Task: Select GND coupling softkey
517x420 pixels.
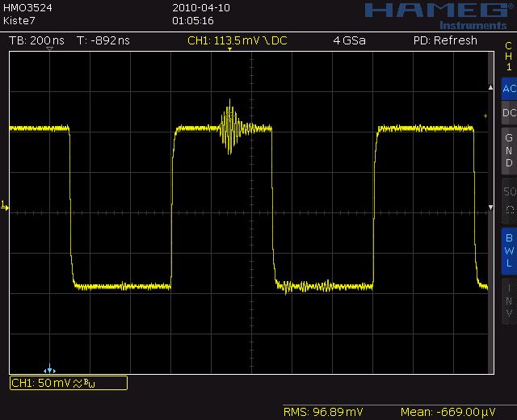Action: pyautogui.click(x=509, y=150)
